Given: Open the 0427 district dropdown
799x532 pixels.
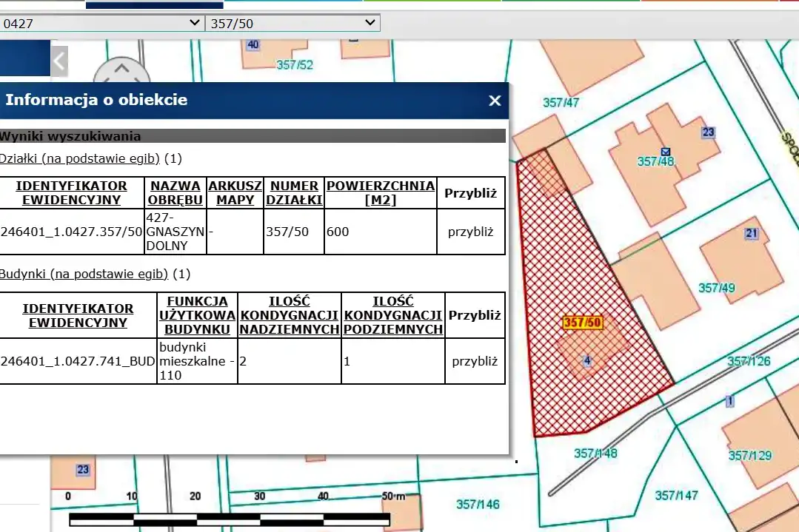Looking at the screenshot, I should tap(101, 23).
